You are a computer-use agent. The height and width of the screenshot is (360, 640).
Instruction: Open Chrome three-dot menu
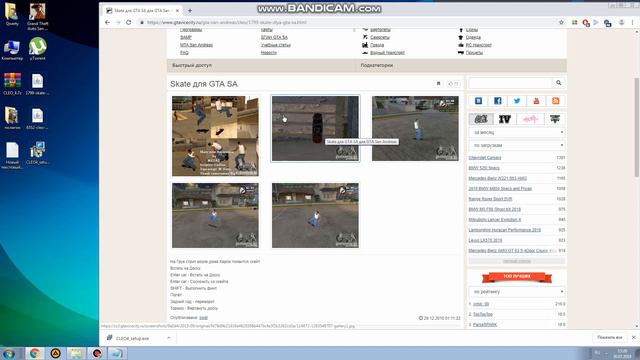pos(633,22)
